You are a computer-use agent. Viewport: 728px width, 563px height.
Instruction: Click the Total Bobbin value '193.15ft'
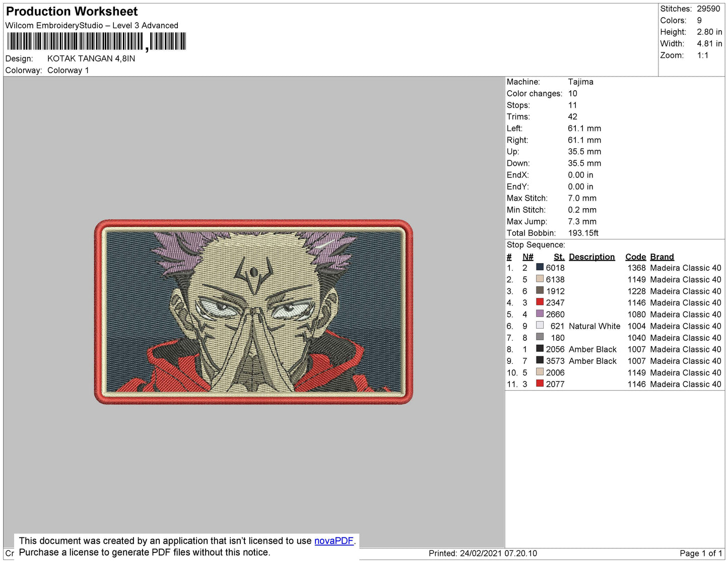click(x=583, y=233)
